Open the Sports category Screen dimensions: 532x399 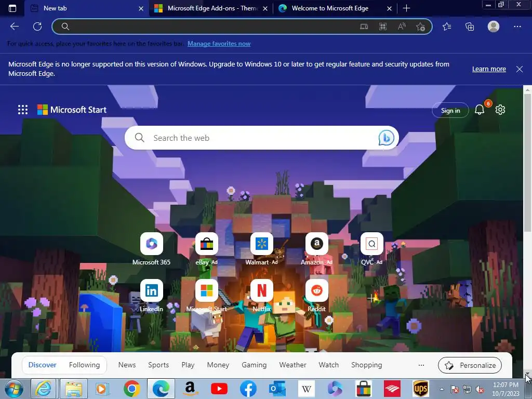[158, 365]
